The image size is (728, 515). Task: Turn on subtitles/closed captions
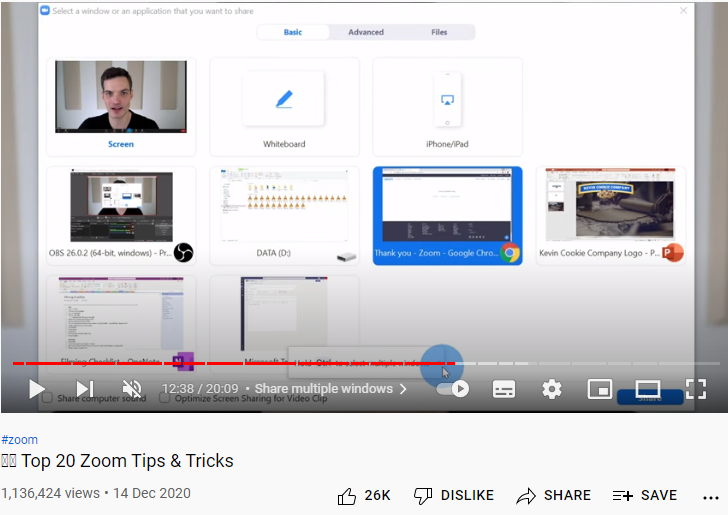point(504,389)
